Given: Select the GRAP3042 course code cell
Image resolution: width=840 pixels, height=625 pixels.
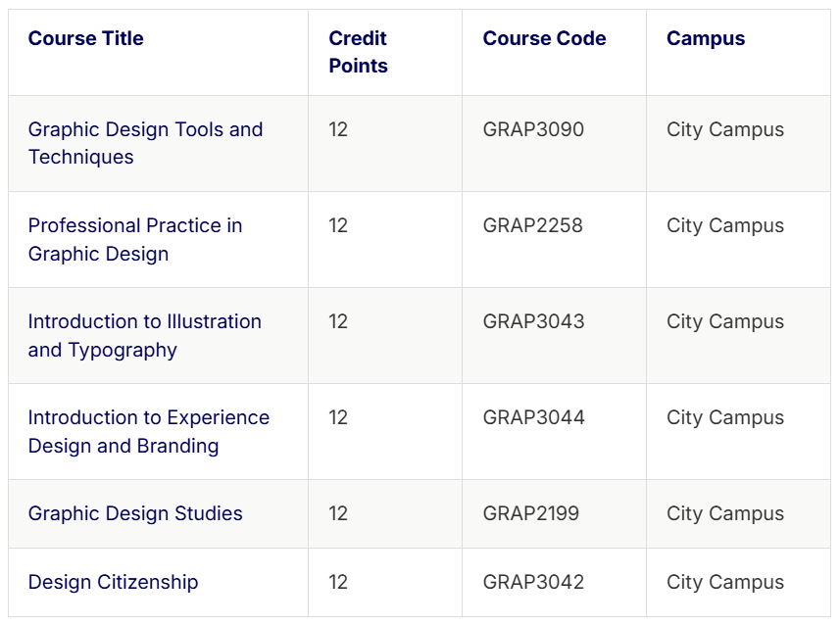Looking at the screenshot, I should [533, 582].
